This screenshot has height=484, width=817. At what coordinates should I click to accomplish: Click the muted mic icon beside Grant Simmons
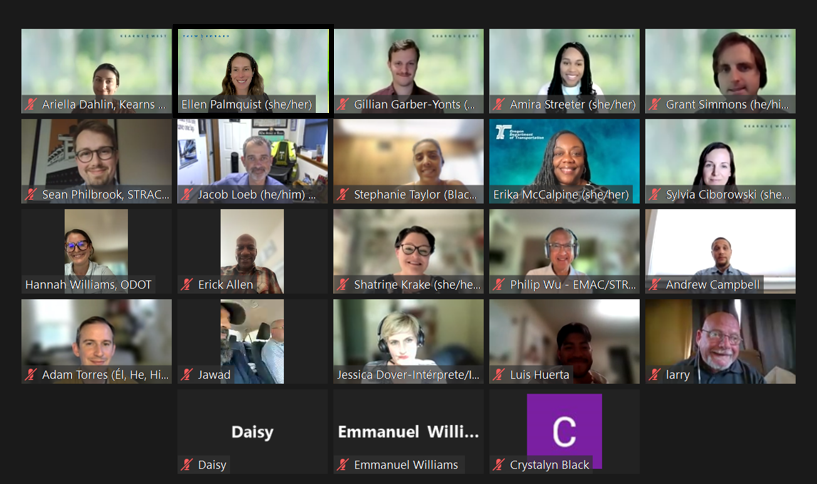pyautogui.click(x=655, y=104)
